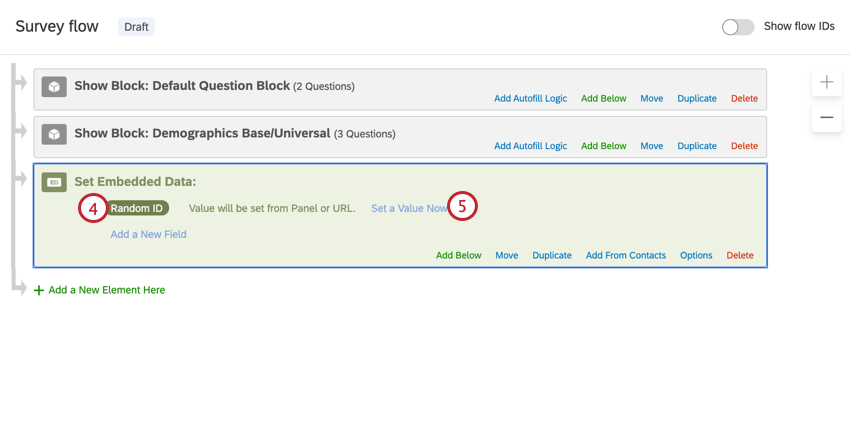
Task: Zoom out with the minus button
Action: (x=826, y=117)
